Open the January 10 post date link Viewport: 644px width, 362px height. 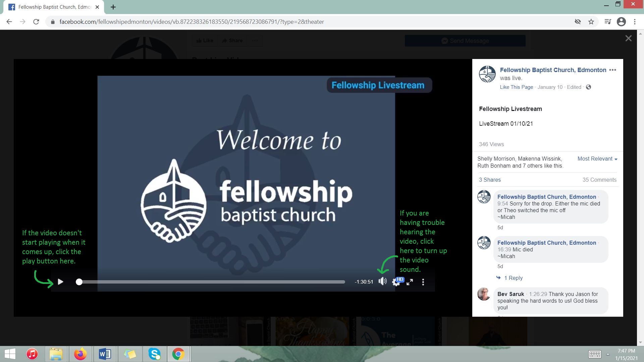tap(550, 87)
